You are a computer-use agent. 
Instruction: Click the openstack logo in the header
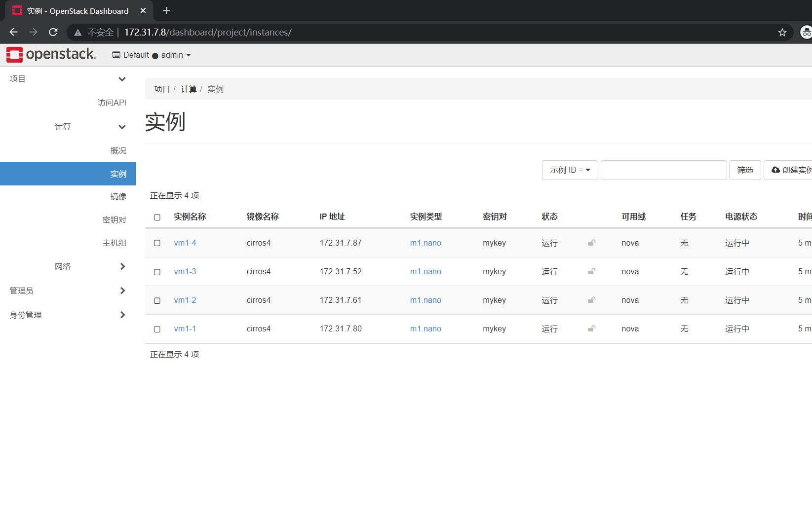point(51,55)
